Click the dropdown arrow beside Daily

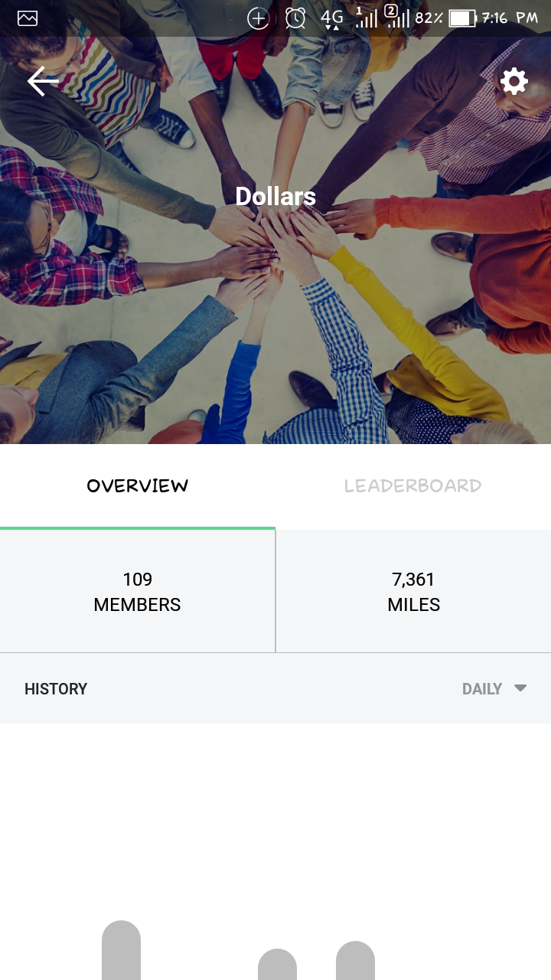click(520, 688)
